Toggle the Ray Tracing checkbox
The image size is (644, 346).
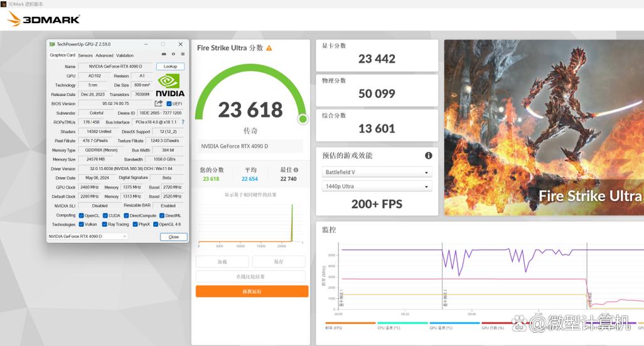[104, 224]
